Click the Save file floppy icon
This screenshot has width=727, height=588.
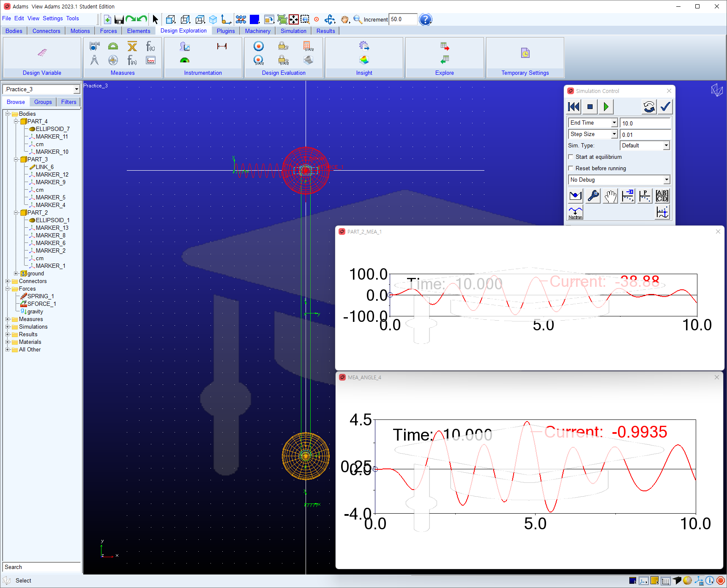tap(119, 19)
